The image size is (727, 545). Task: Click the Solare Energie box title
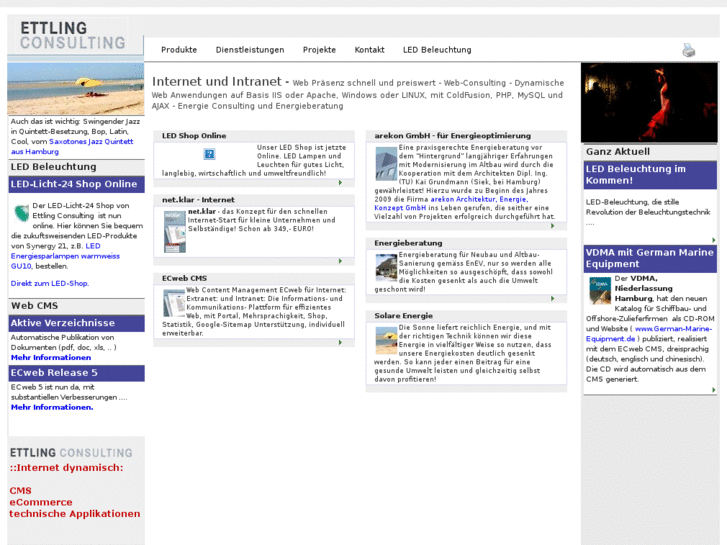point(403,316)
